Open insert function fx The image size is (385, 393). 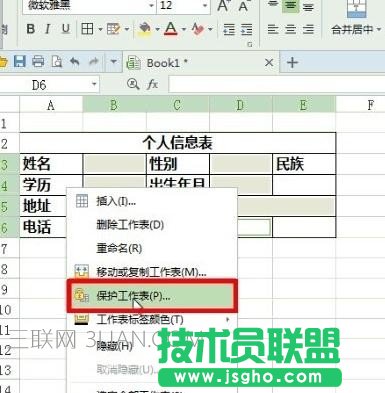click(x=153, y=84)
